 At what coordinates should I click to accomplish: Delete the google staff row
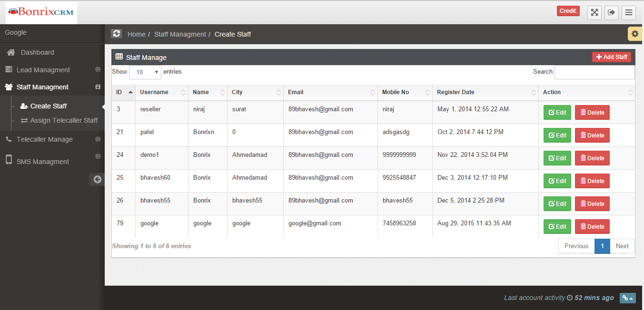tap(592, 227)
